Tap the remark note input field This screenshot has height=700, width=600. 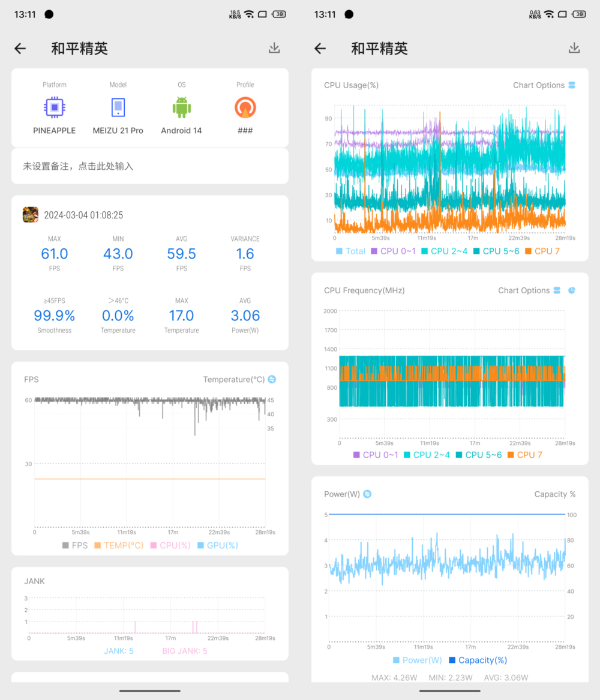click(150, 166)
